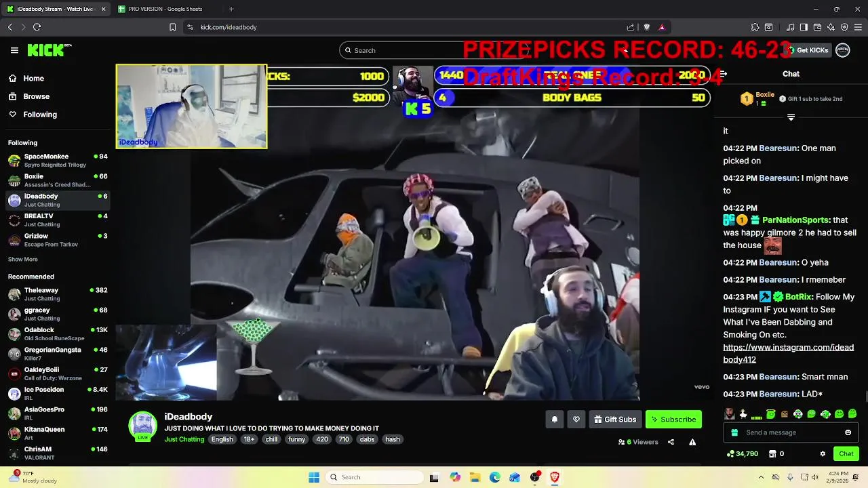Open Brave Leo AI sparkle icon

pyautogui.click(x=831, y=27)
